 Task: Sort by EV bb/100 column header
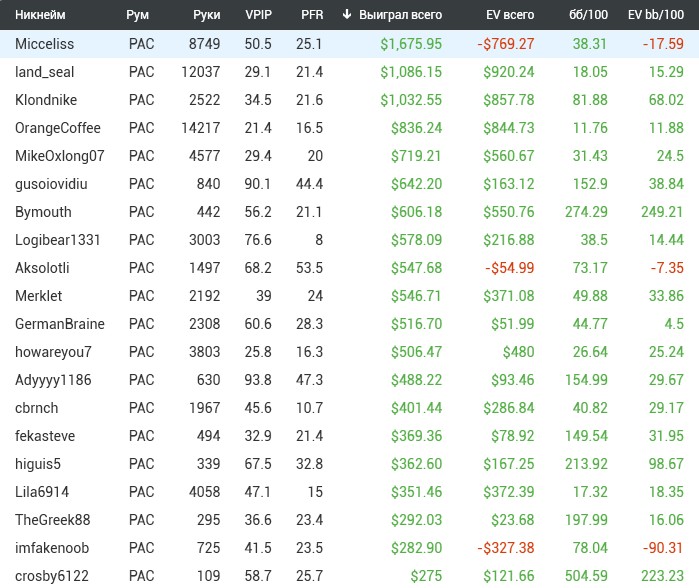coord(656,15)
